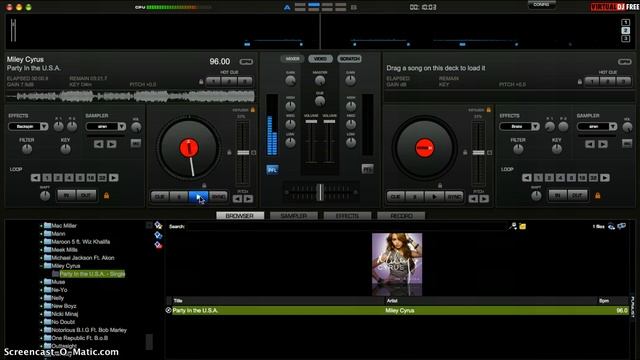The width and height of the screenshot is (640, 360).
Task: Toggle right deck keylock padlock icon
Action: tap(465, 152)
